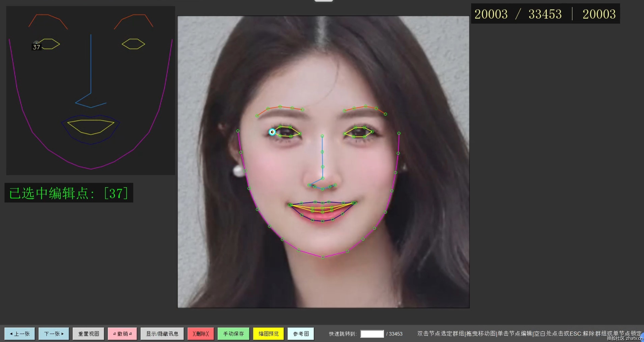The height and width of the screenshot is (342, 644).
Task: Open 缩图预览 thumbnail preview
Action: (x=269, y=334)
